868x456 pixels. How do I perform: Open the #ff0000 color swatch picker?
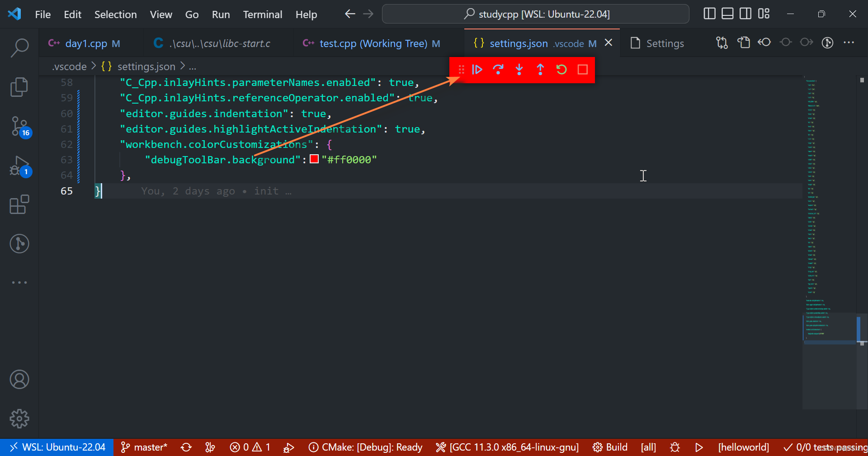click(x=314, y=159)
